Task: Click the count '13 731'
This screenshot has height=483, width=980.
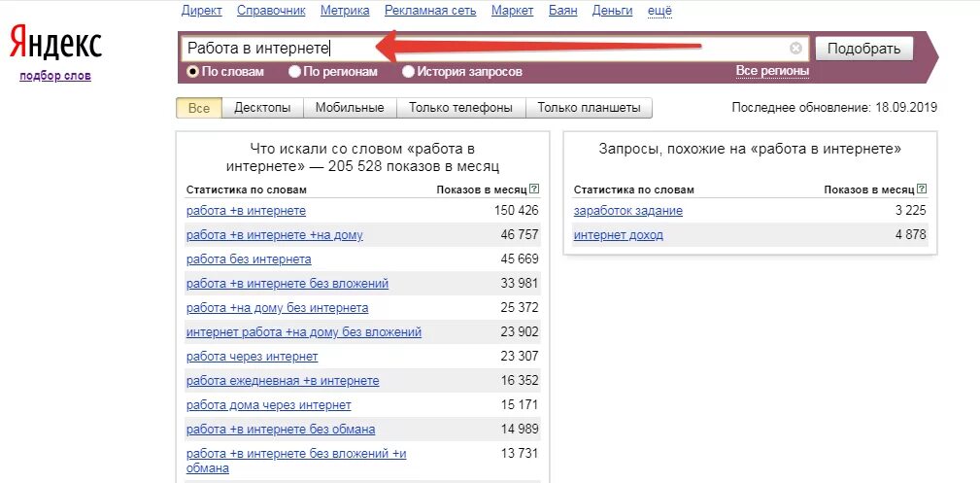Action: pos(520,454)
